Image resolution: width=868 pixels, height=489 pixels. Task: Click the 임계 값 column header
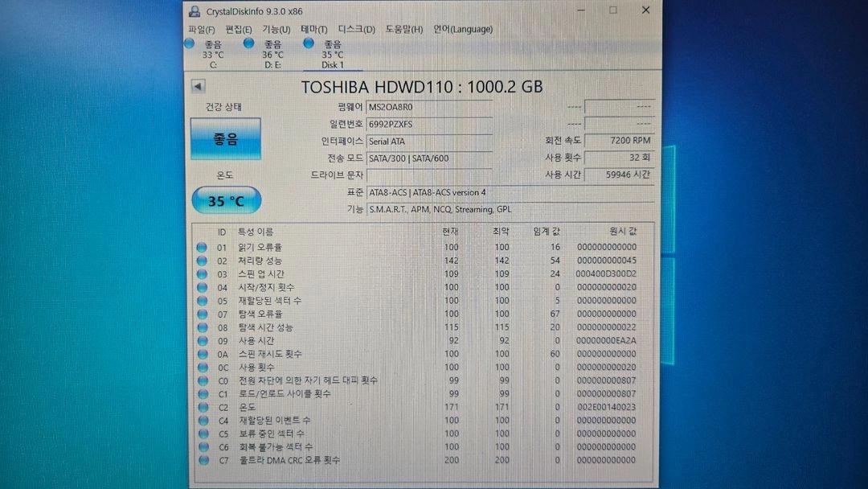tap(547, 232)
